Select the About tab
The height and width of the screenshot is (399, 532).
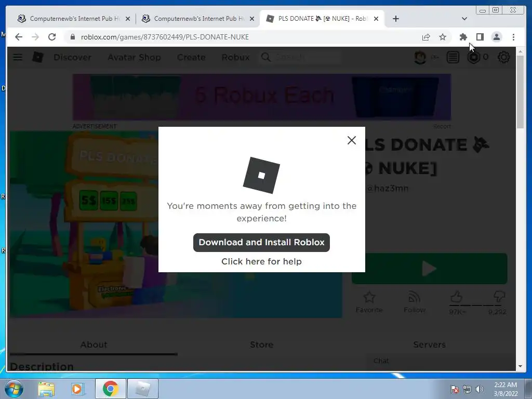[x=94, y=345]
